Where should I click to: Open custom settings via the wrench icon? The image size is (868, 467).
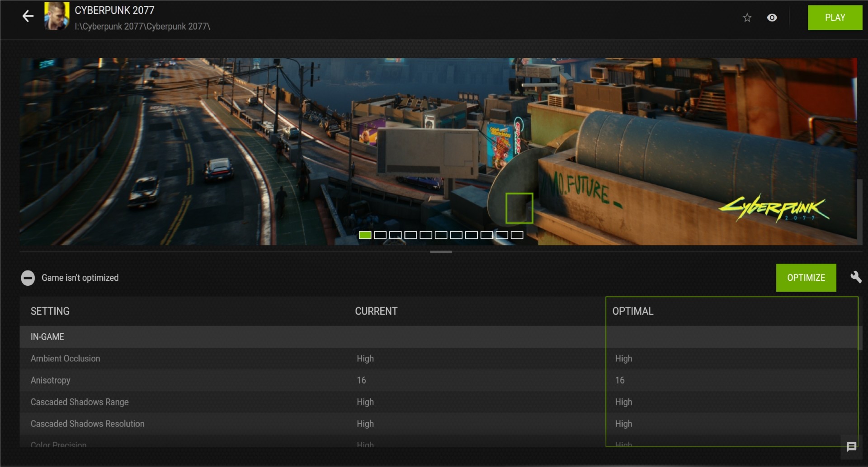[855, 277]
